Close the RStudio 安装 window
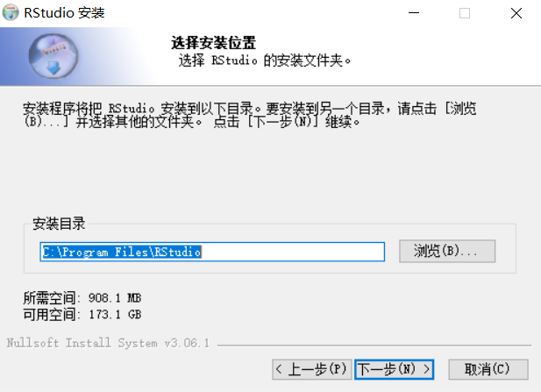 point(516,13)
